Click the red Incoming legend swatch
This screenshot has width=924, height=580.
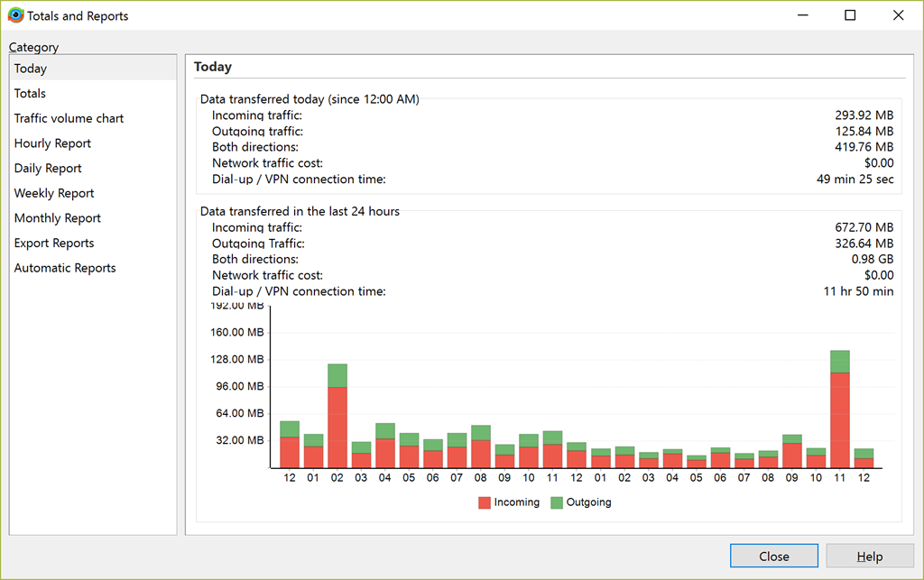[x=485, y=502]
